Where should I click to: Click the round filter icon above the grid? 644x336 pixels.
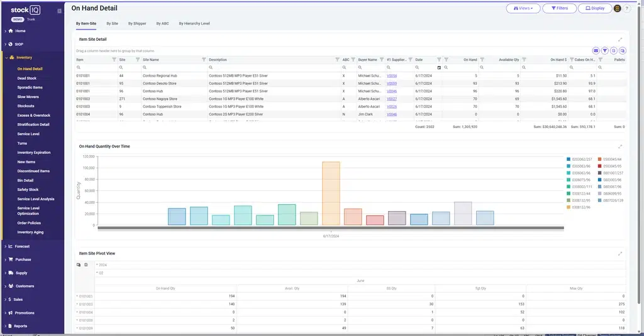tap(604, 50)
